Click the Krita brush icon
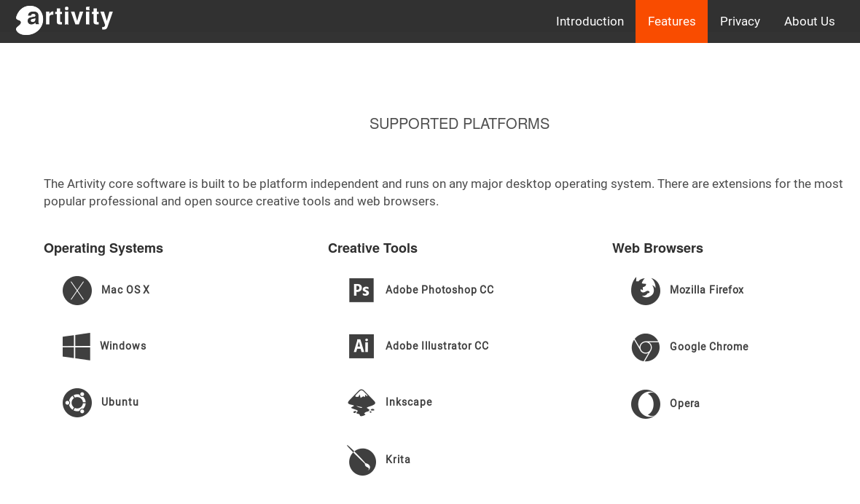860x504 pixels. 361,460
